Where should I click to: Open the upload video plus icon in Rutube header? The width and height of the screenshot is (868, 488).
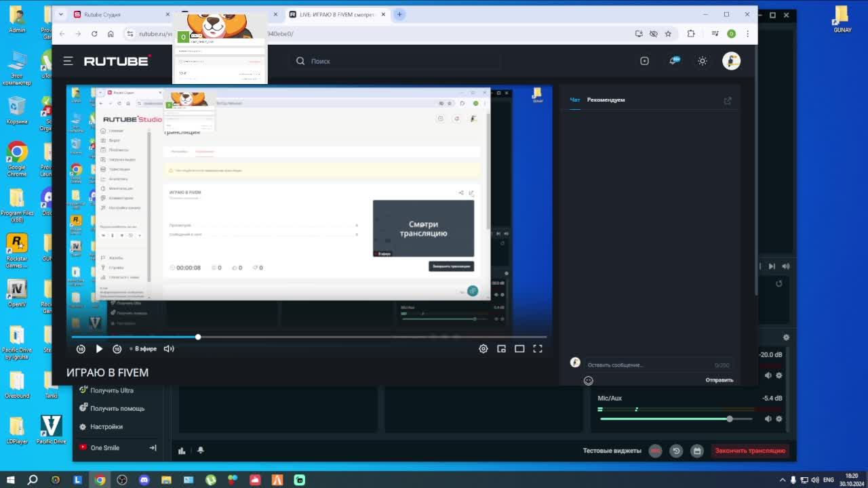pyautogui.click(x=644, y=61)
